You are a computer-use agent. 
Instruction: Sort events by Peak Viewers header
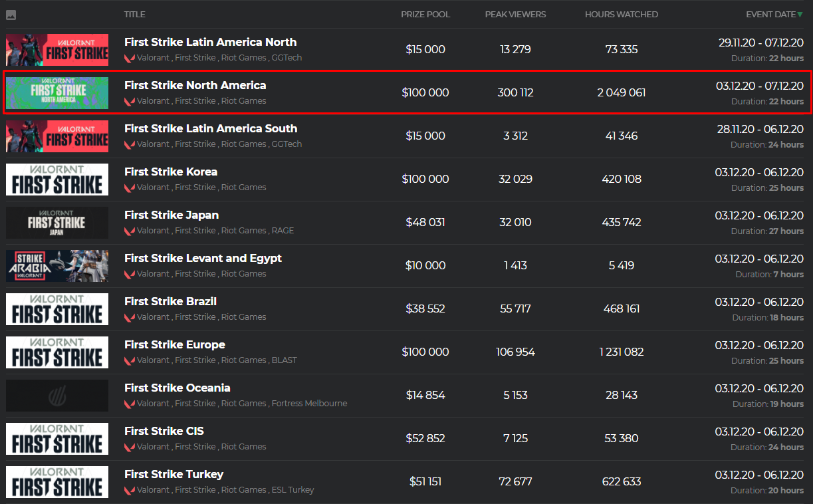[516, 15]
